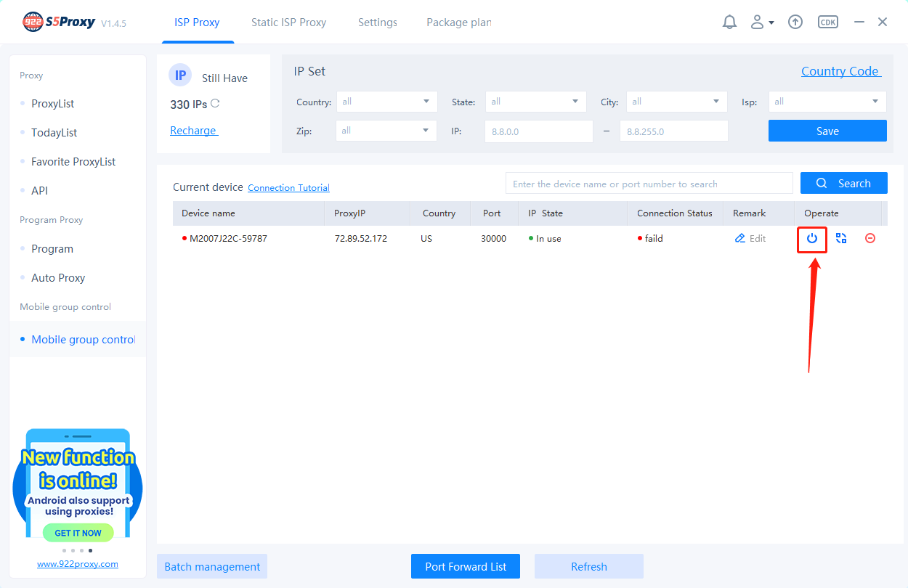This screenshot has height=588, width=908.
Task: Open the CDK redeem icon
Action: pyautogui.click(x=827, y=23)
